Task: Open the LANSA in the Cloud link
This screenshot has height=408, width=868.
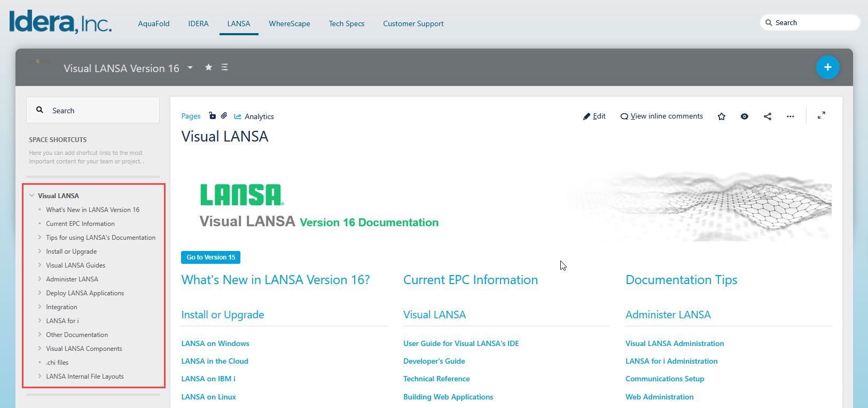Action: (x=215, y=361)
